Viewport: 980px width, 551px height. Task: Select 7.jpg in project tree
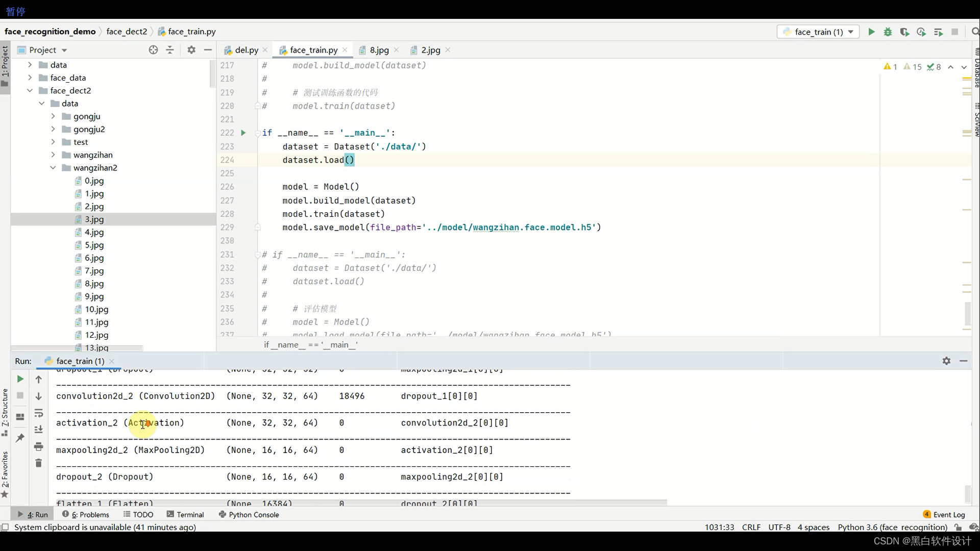click(x=94, y=271)
